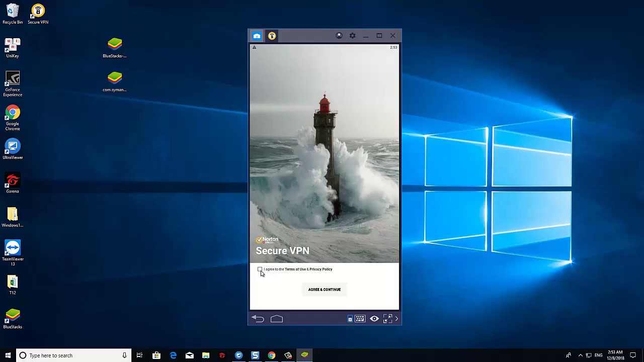Select the T12 file on desktop
Image resolution: width=644 pixels, height=362 pixels.
point(13,285)
